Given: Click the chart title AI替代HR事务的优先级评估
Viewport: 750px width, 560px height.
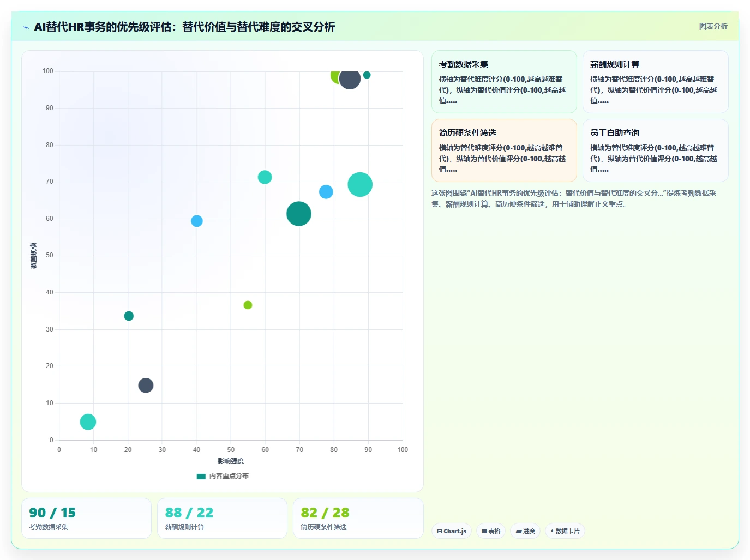Looking at the screenshot, I should [x=184, y=27].
